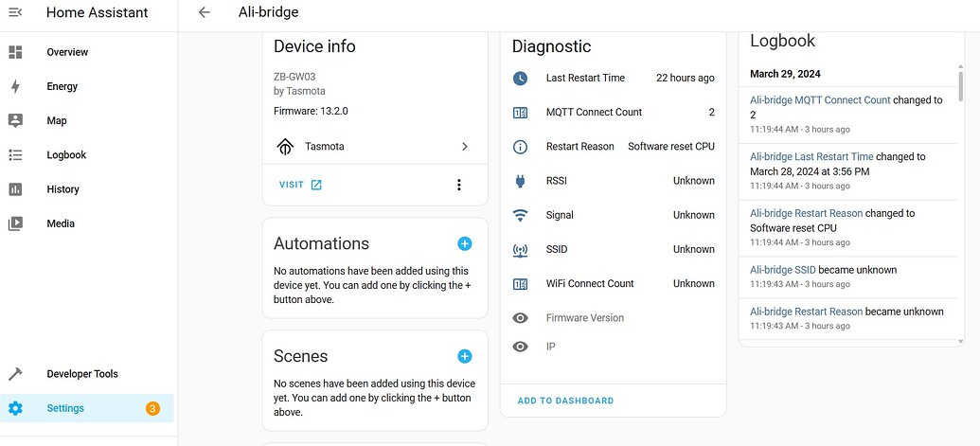Click the plug icon next to RSSI
This screenshot has height=446, width=980.
520,181
